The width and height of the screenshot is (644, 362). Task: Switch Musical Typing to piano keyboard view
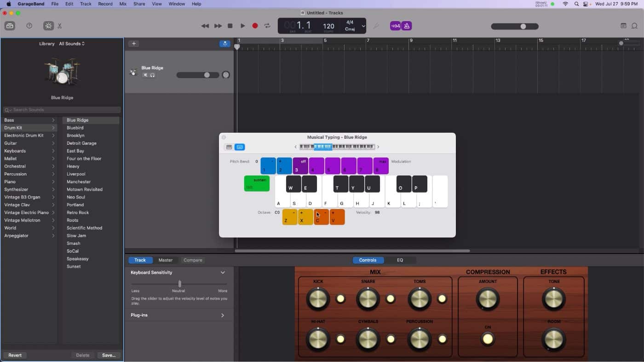(x=229, y=147)
